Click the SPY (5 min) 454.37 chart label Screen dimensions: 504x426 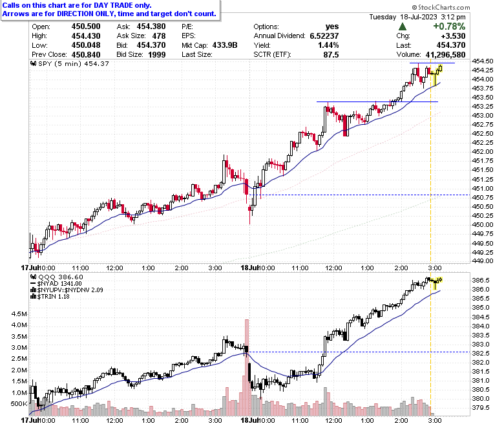click(74, 63)
